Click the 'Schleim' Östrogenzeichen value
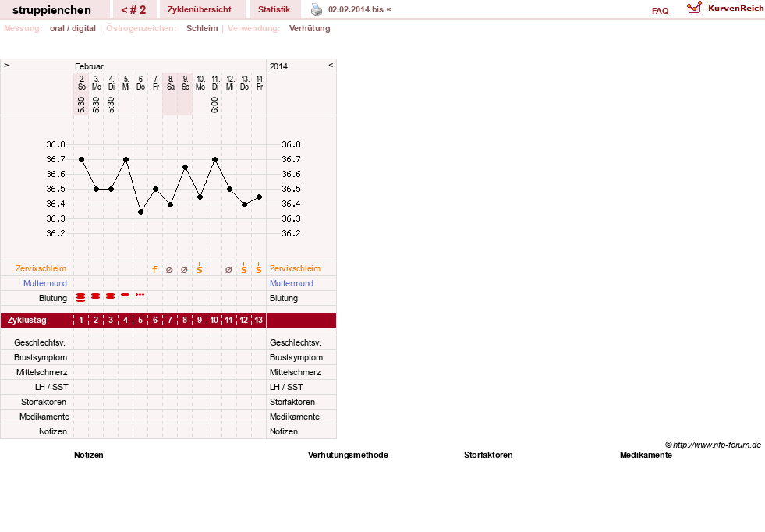 (x=202, y=28)
